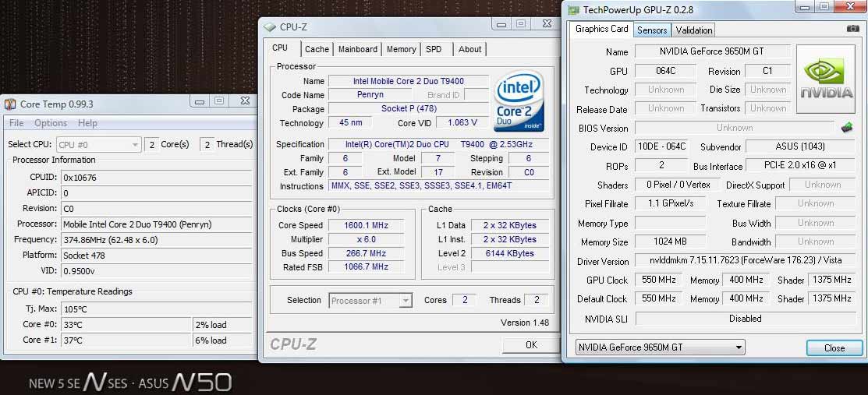This screenshot has height=395, width=868.
Task: Minimize the Core Temp window
Action: click(200, 101)
